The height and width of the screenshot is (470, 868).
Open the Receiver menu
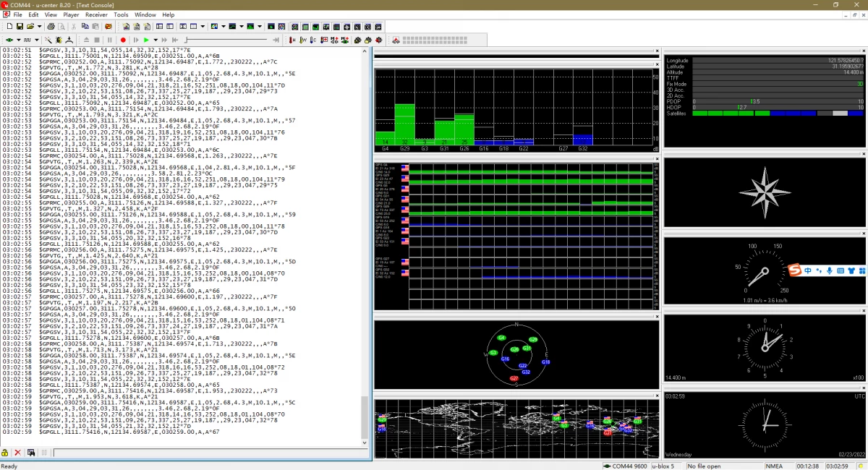tap(96, 14)
